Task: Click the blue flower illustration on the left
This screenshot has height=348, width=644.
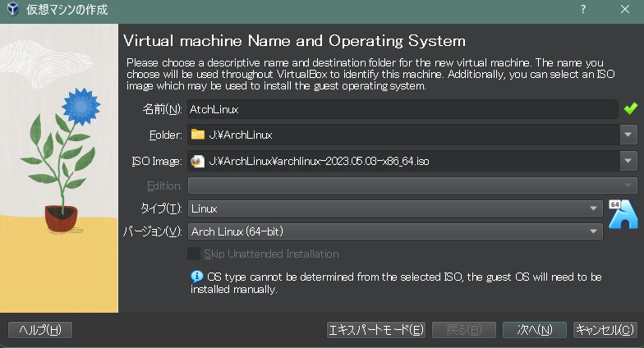Action: [80, 107]
